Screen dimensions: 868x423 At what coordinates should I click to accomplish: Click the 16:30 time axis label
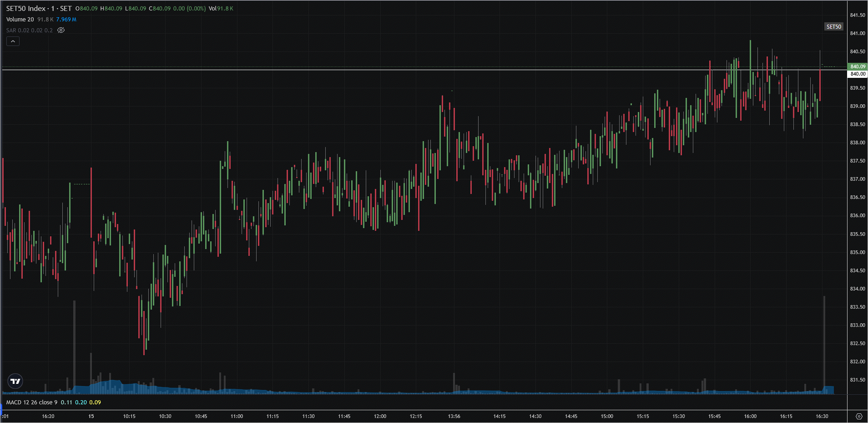822,416
